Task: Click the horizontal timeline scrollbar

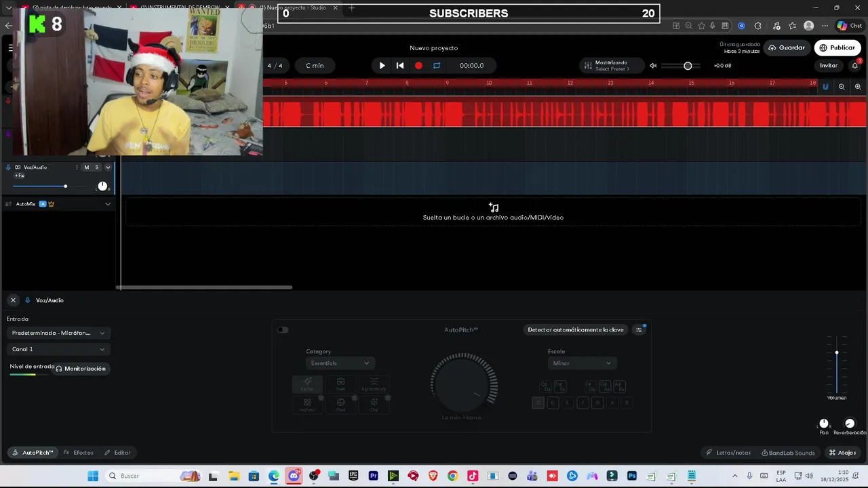Action: pos(204,287)
